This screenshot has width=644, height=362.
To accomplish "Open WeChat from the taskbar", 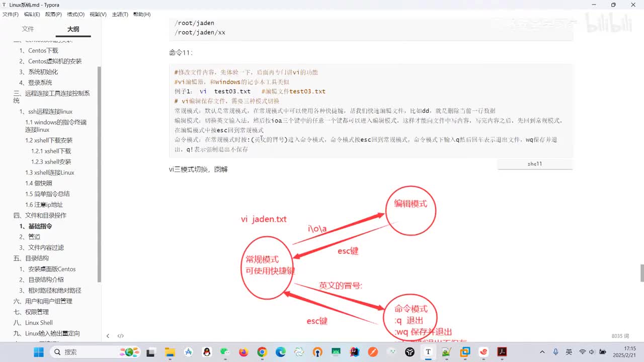I will (x=225, y=352).
